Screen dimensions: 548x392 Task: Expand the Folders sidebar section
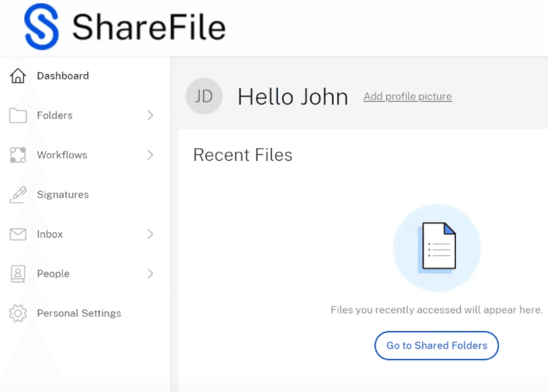tap(151, 115)
